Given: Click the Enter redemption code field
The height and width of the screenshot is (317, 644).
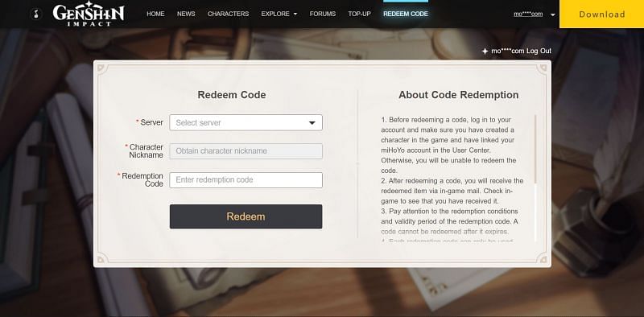Looking at the screenshot, I should [x=246, y=180].
